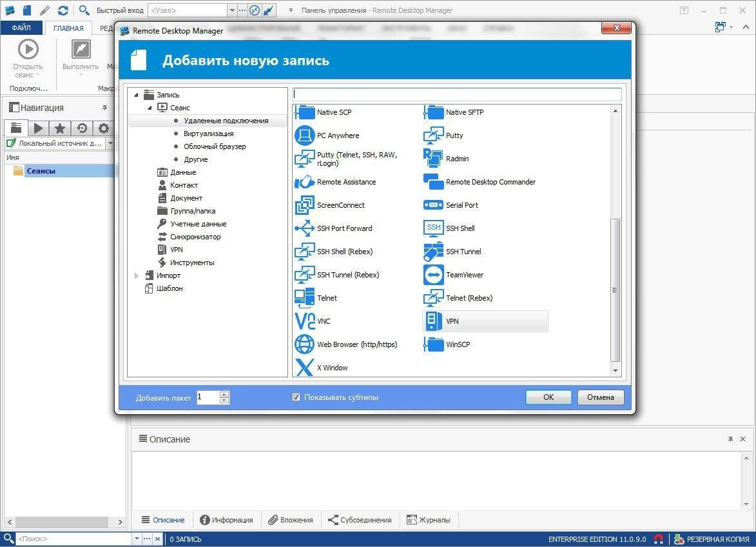The width and height of the screenshot is (756, 547).
Task: Collapse the Сеанс tree node
Action: (x=150, y=108)
